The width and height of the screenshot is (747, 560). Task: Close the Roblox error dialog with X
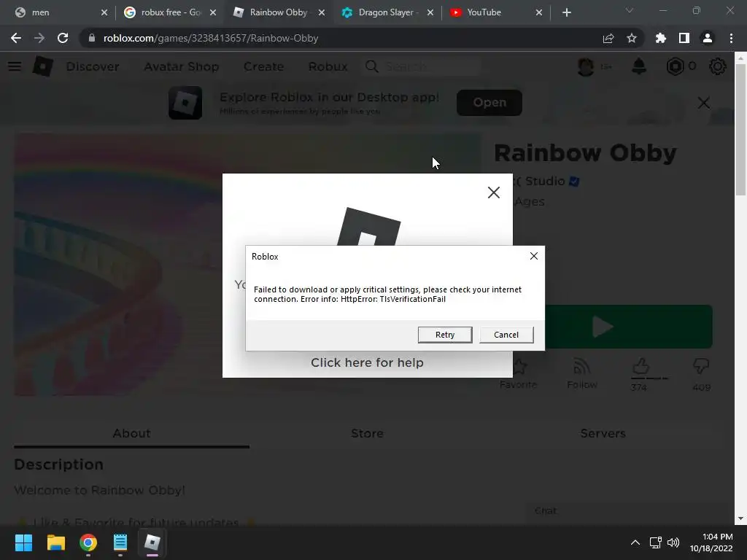(533, 256)
